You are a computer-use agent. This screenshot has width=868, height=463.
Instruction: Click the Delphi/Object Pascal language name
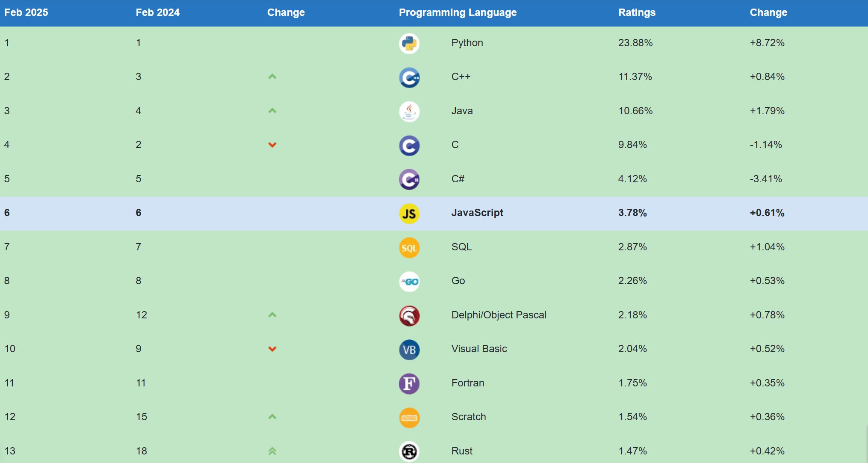(x=499, y=315)
